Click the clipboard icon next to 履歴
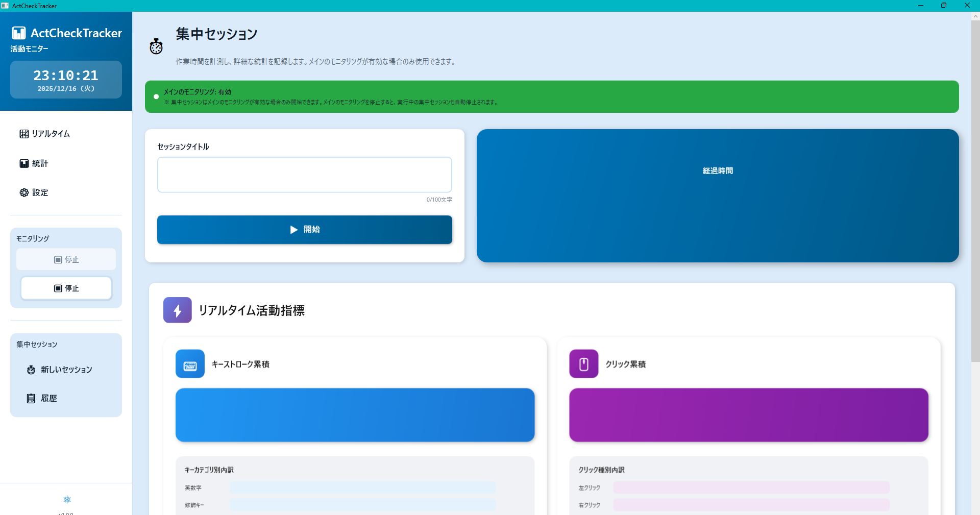Viewport: 980px width, 515px height. pyautogui.click(x=30, y=398)
